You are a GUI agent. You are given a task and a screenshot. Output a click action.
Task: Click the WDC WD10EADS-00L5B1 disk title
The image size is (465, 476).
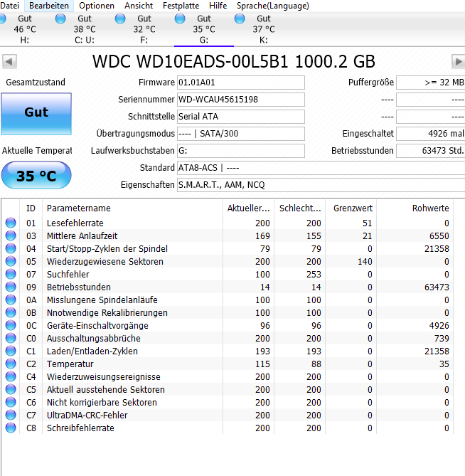click(x=234, y=62)
